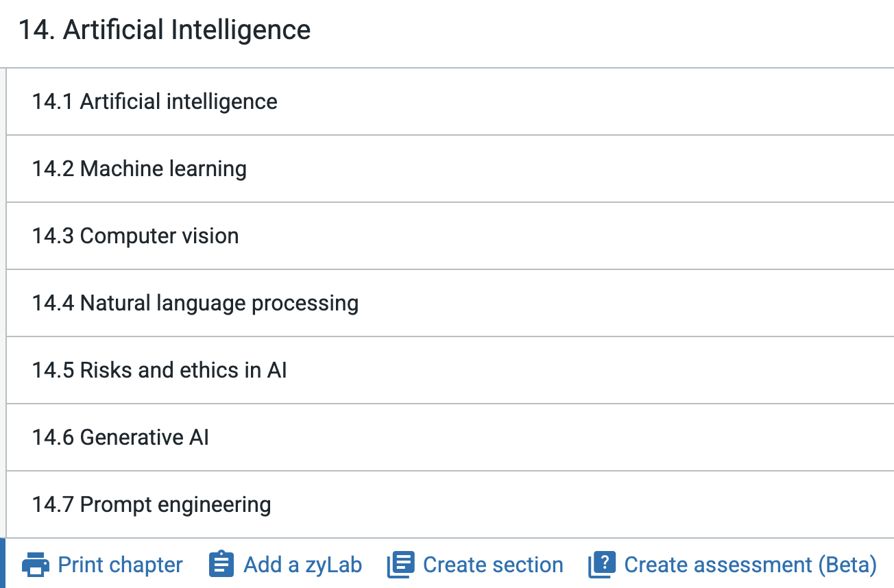Click the Print chapter link text
The height and width of the screenshot is (588, 894).
120,565
